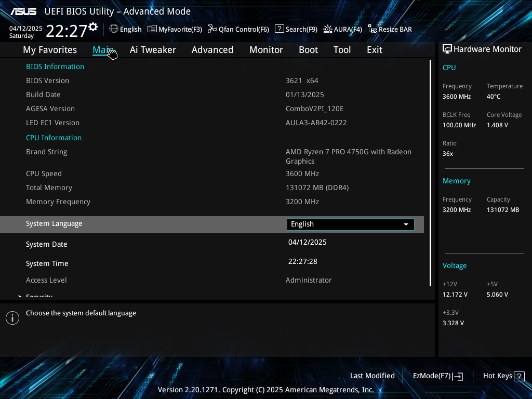Viewport: 532px width, 399px height.
Task: Expand the Security submenu arrow
Action: tap(20, 297)
